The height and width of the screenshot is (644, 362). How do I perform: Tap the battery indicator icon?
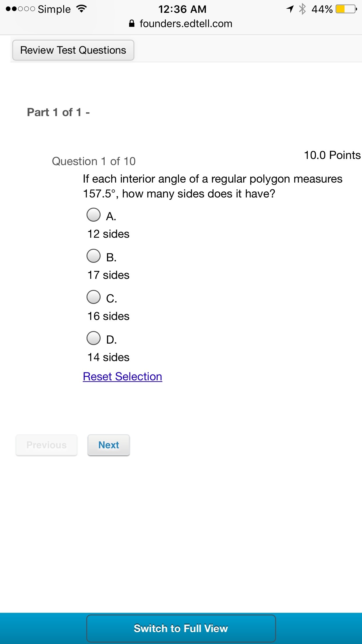tap(346, 9)
